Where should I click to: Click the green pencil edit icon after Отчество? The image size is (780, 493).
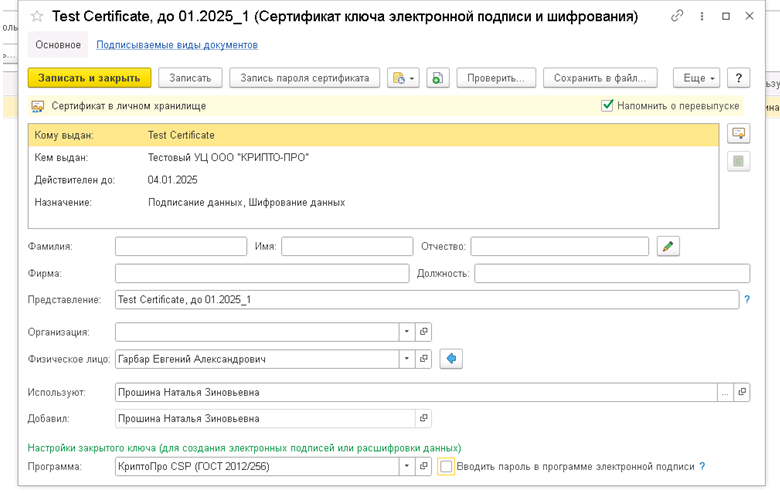[669, 246]
